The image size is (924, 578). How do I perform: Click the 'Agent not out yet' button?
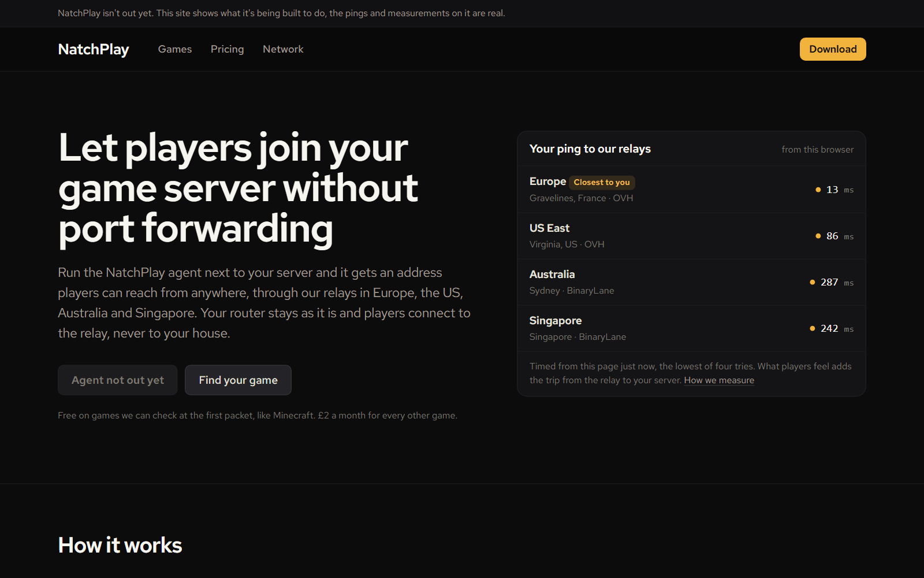click(118, 380)
